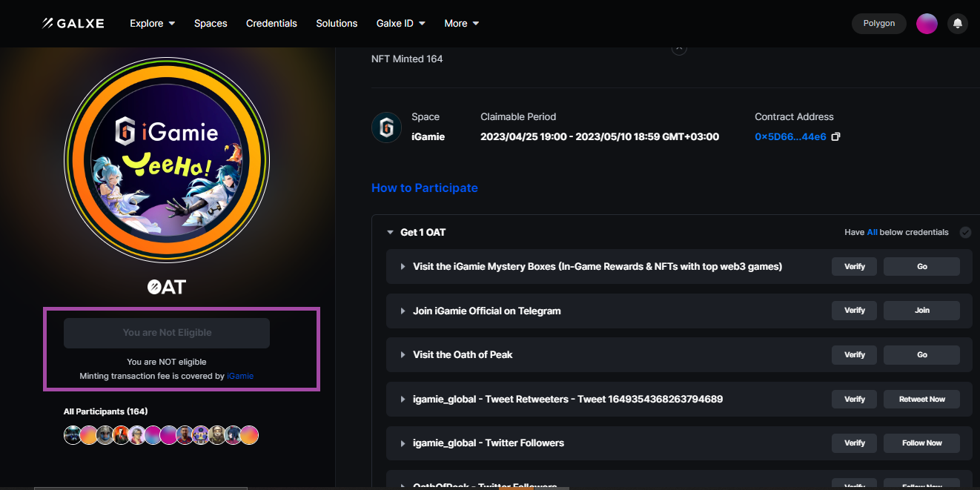Collapse the Get 1 OAT section
The image size is (980, 490).
(x=390, y=233)
